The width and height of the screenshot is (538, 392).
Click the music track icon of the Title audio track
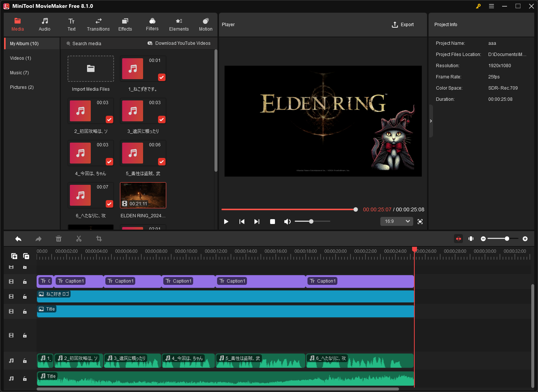pos(11,379)
